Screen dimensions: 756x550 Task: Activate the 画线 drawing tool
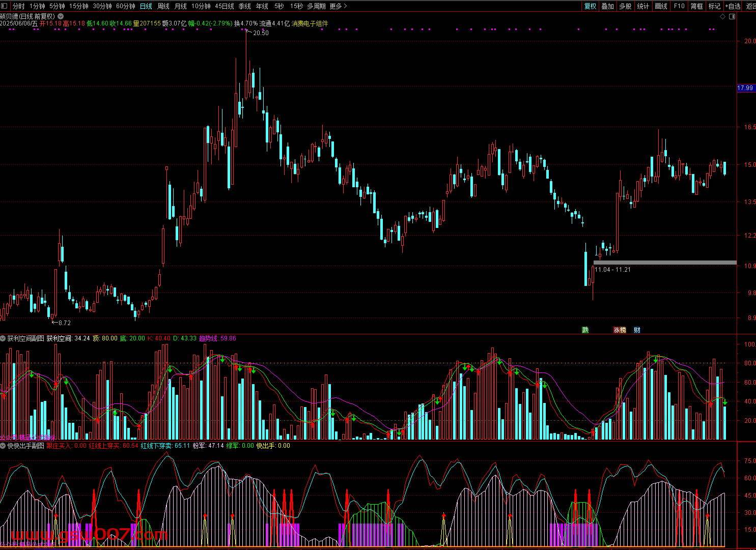pyautogui.click(x=661, y=6)
